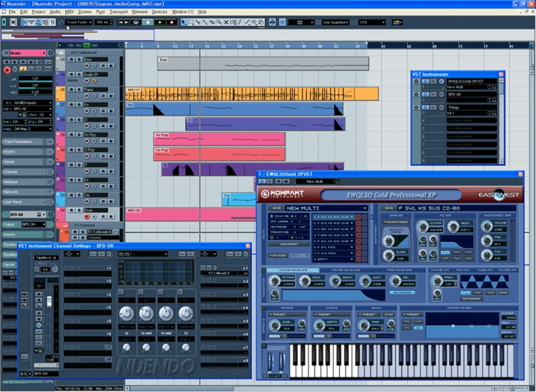Click bar 25 on the ruler
The height and width of the screenshot is (392, 536).
pos(224,46)
